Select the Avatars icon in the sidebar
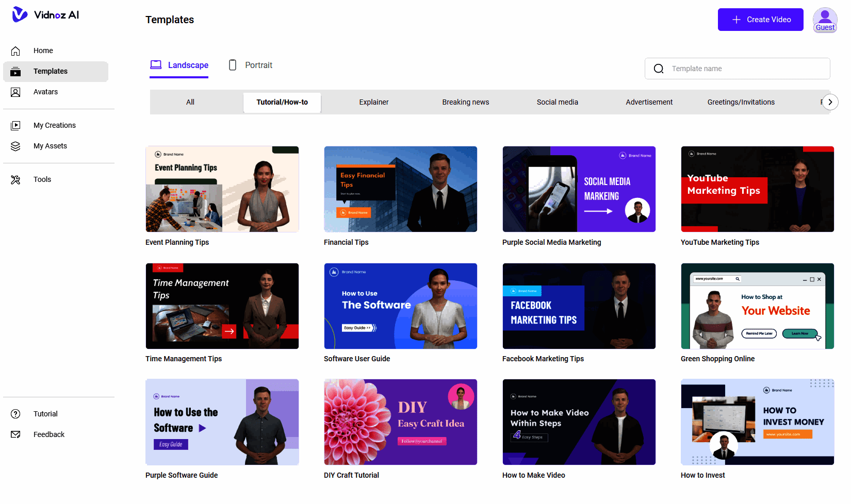The image size is (851, 504). (x=15, y=92)
